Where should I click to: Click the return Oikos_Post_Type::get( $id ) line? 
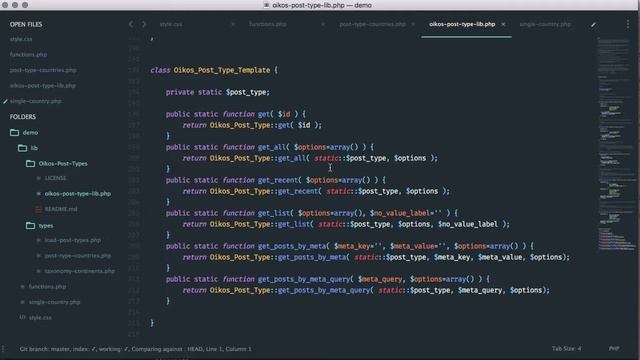pos(252,125)
